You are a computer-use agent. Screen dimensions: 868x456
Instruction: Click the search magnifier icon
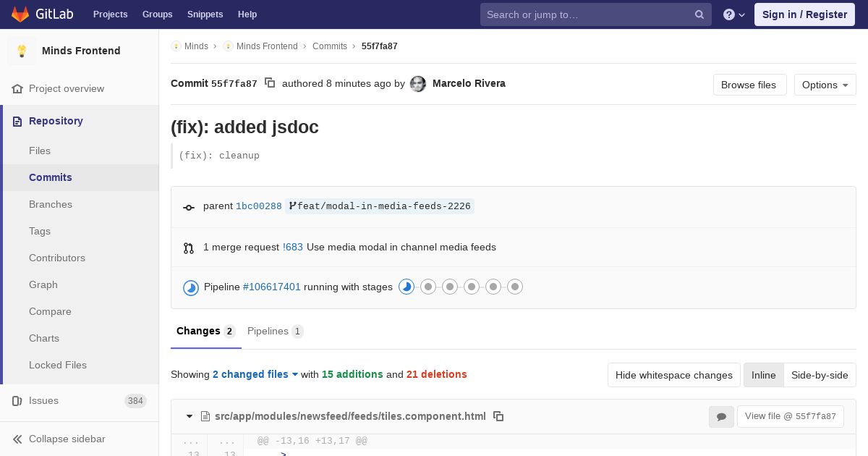699,14
